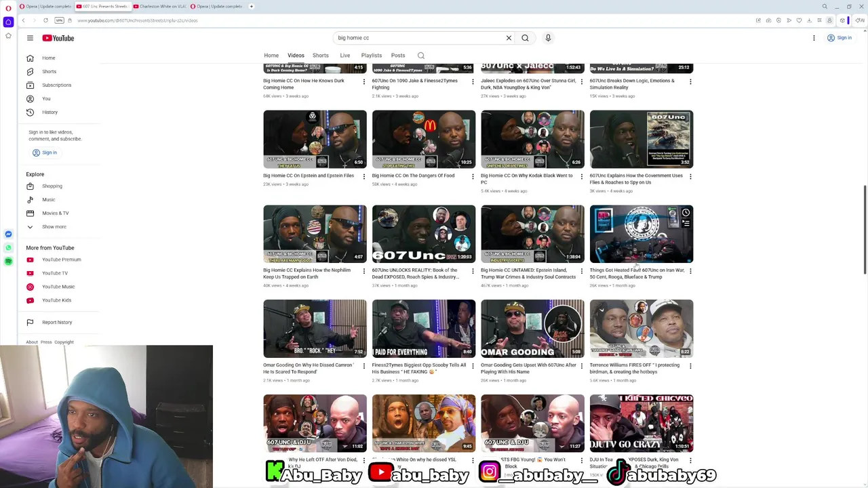Image resolution: width=868 pixels, height=488 pixels.
Task: Run search with the magnifier button
Action: pyautogui.click(x=525, y=38)
